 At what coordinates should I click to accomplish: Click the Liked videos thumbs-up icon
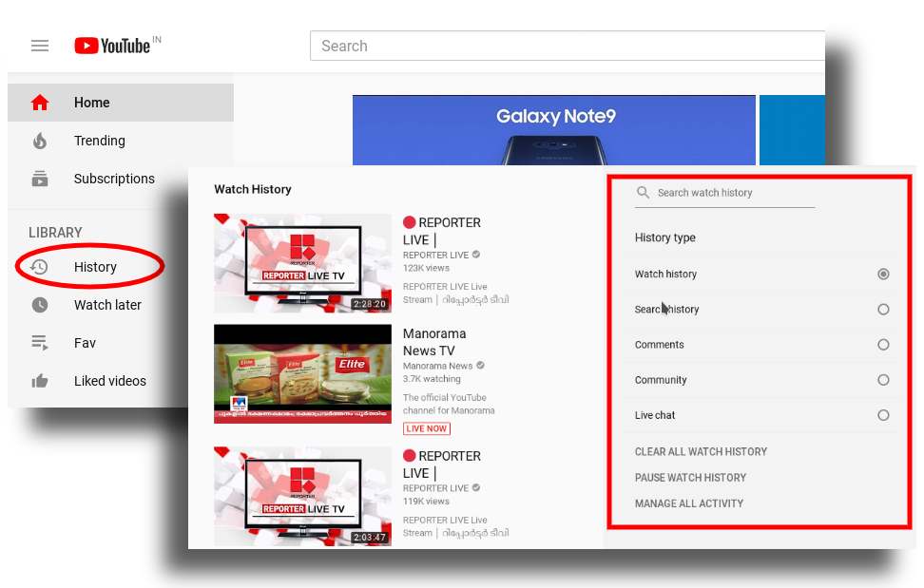[39, 381]
